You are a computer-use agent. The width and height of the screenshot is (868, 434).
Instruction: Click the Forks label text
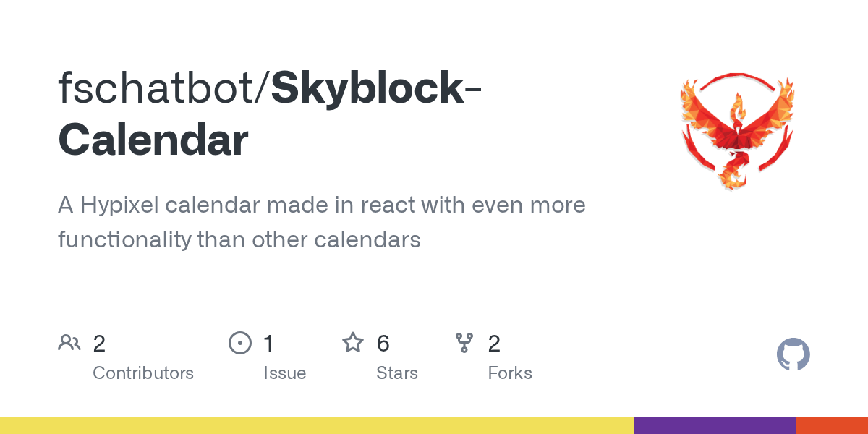click(x=510, y=373)
